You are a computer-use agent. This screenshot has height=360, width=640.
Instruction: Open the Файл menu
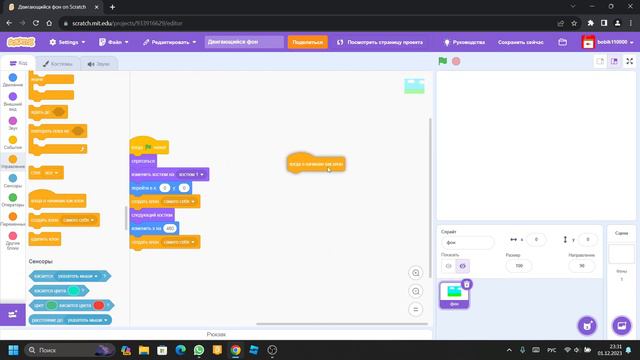point(114,42)
